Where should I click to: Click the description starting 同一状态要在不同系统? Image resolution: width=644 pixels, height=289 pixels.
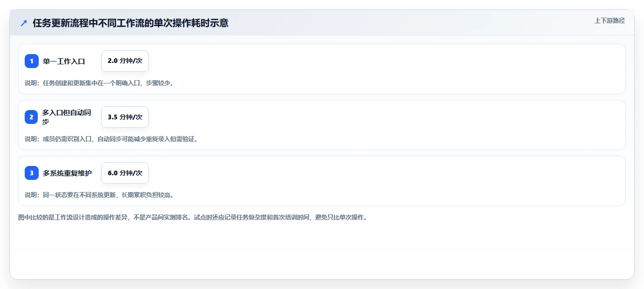click(99, 195)
